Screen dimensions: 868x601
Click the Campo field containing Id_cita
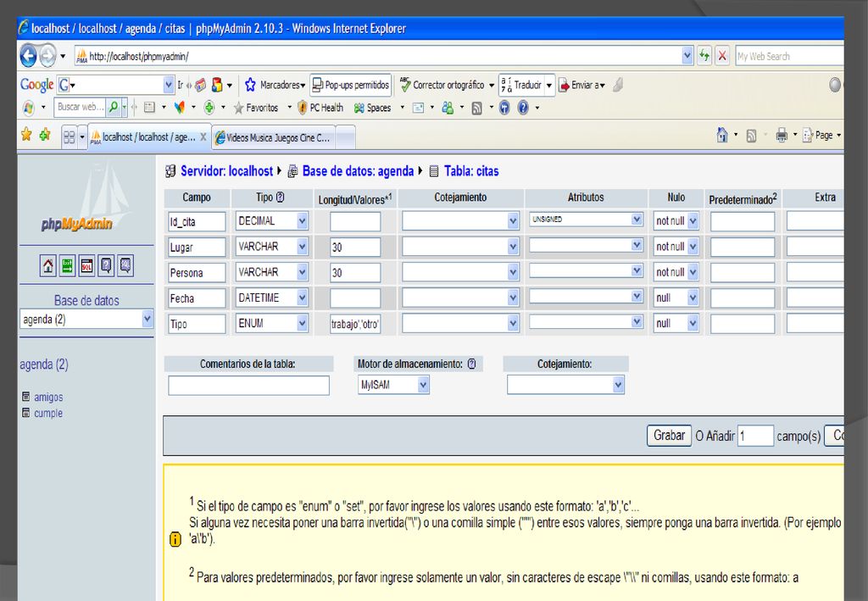click(x=197, y=221)
